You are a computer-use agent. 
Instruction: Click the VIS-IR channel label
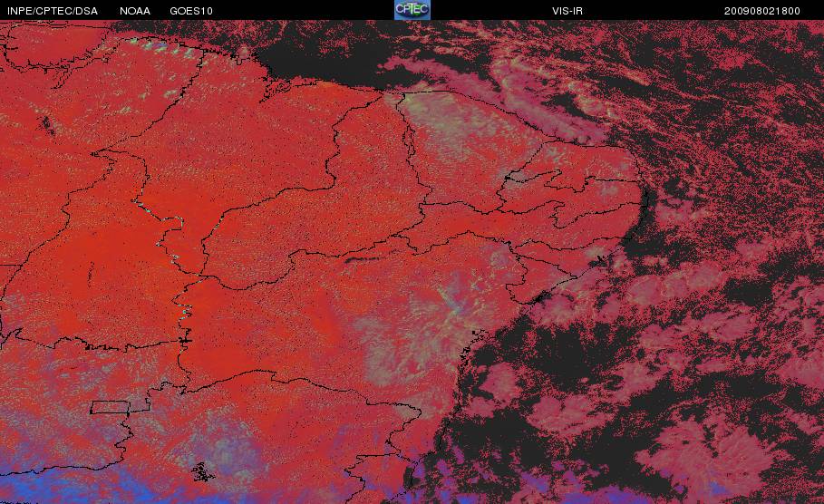pos(567,11)
